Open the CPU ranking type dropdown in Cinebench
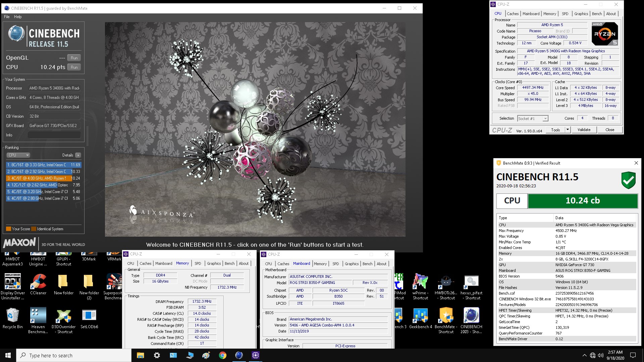This screenshot has height=362, width=644. (x=18, y=155)
